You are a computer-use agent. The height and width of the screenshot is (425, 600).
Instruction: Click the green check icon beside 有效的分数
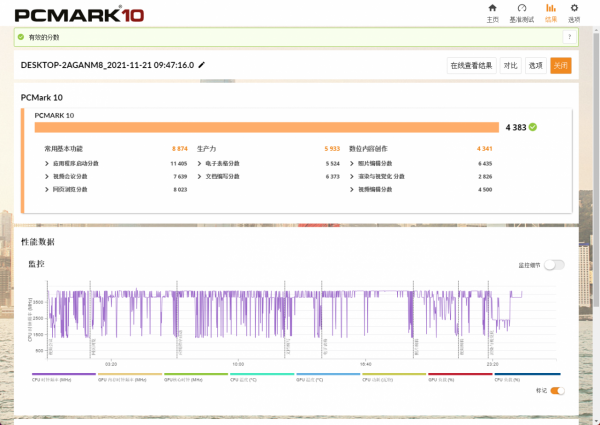(x=22, y=37)
